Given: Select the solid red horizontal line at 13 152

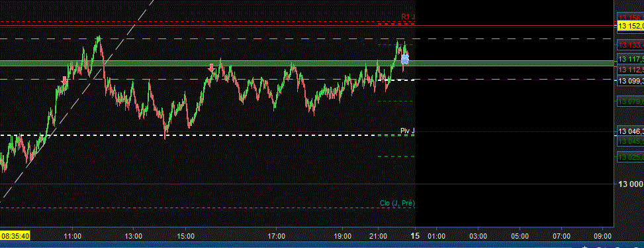Looking at the screenshot, I should [307, 26].
